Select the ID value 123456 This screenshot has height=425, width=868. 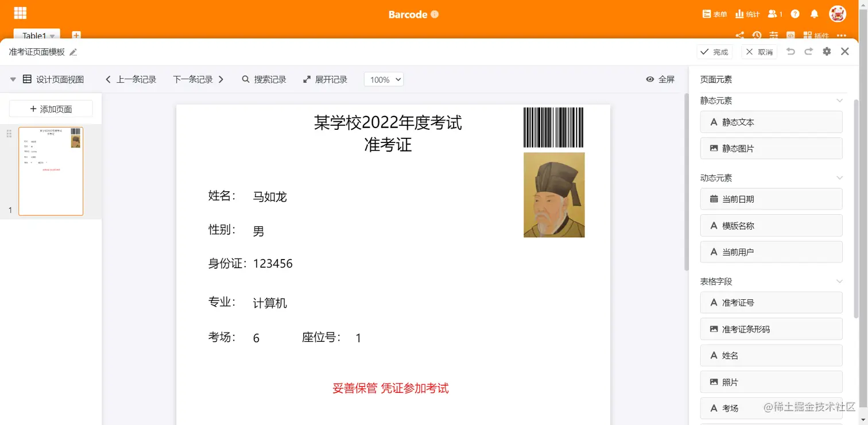[x=273, y=264]
